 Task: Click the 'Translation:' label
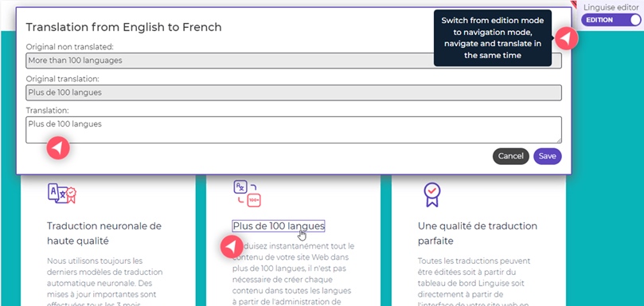[47, 110]
